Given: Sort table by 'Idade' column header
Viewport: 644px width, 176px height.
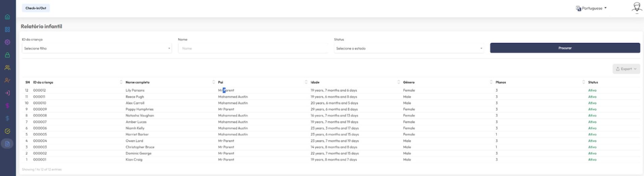Looking at the screenshot, I should (x=315, y=82).
